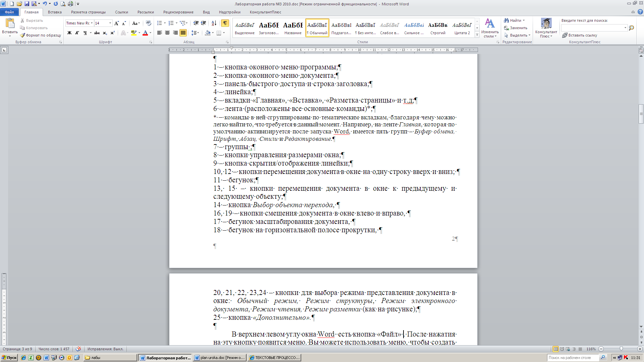Open the font size dropdown showing 14

pyautogui.click(x=110, y=23)
